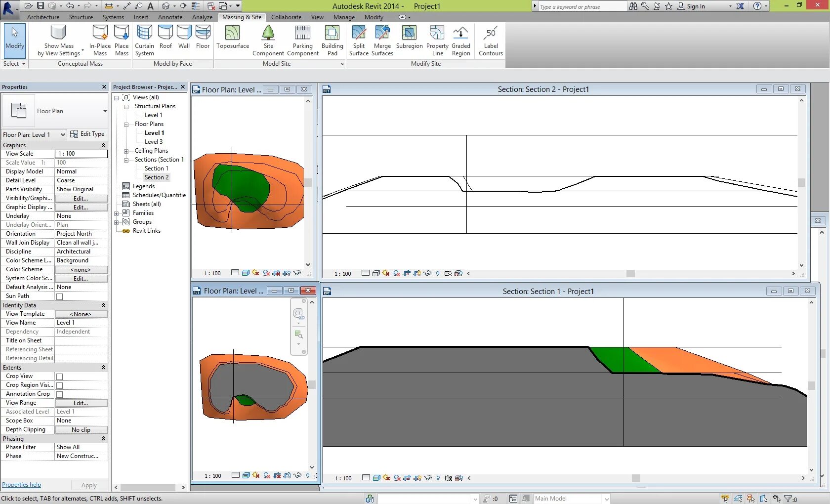Click the Section 2 view horizontal scrollbar thumb
Viewport: 830px width, 504px height.
(x=630, y=274)
